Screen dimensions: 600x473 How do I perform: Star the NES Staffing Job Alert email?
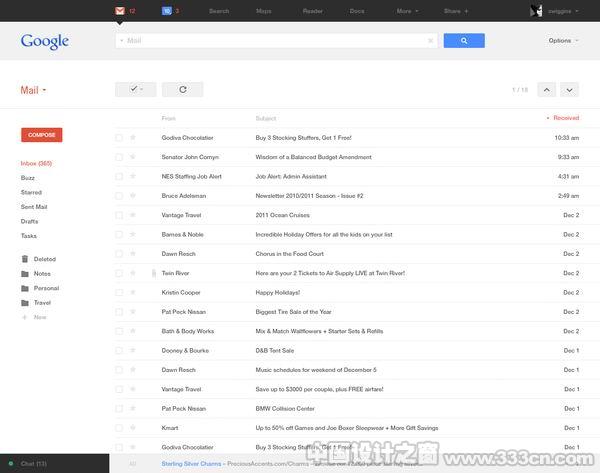point(133,176)
